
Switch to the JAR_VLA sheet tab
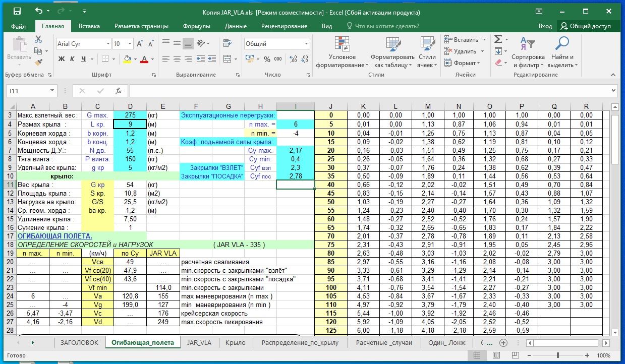tap(199, 342)
